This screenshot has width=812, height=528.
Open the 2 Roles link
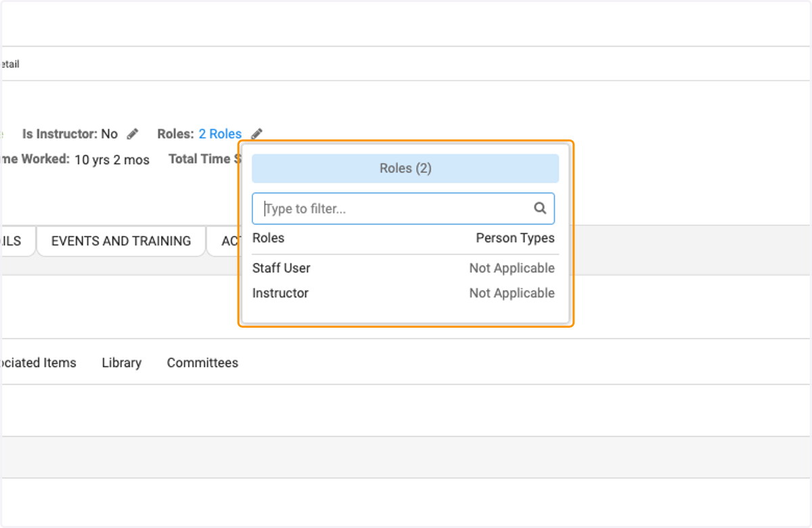(220, 134)
